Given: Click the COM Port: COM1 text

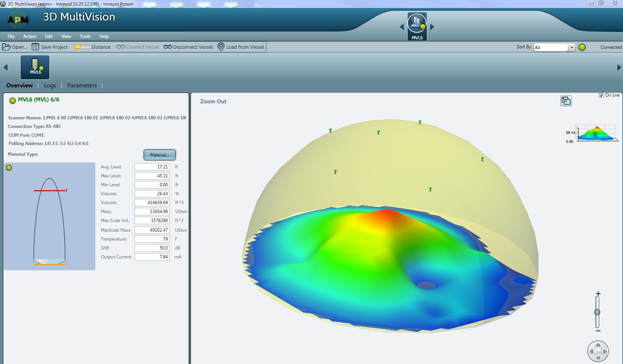Looking at the screenshot, I should (x=26, y=135).
